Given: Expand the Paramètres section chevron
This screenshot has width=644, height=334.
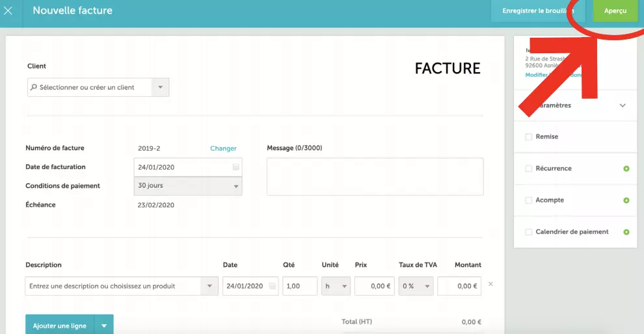Looking at the screenshot, I should coord(623,106).
